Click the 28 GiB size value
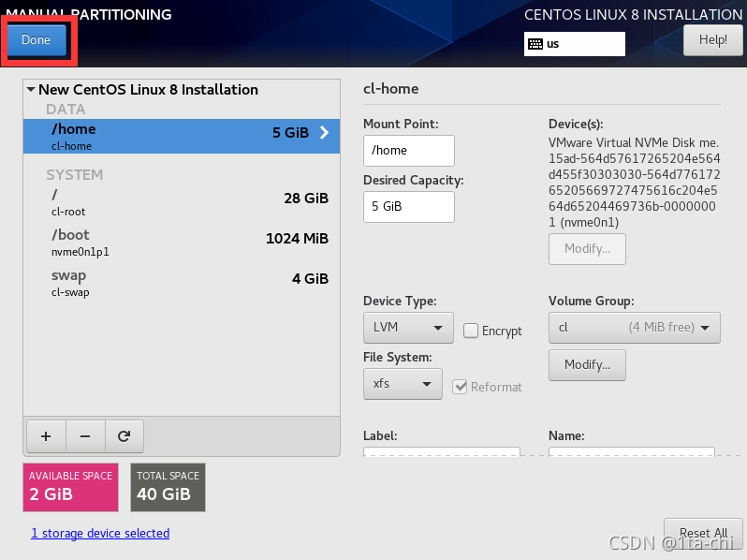This screenshot has height=560, width=747. coord(306,199)
